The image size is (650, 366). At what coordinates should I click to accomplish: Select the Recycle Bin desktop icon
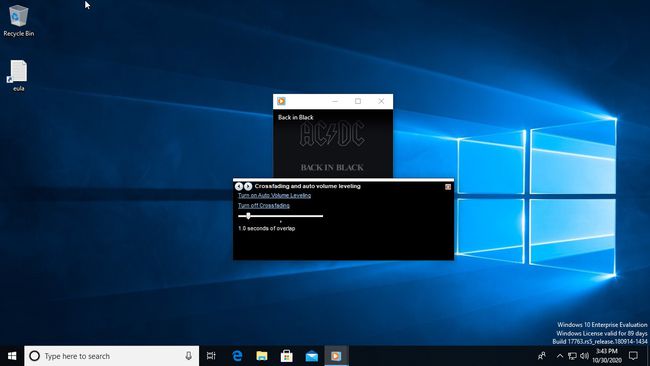click(x=19, y=21)
